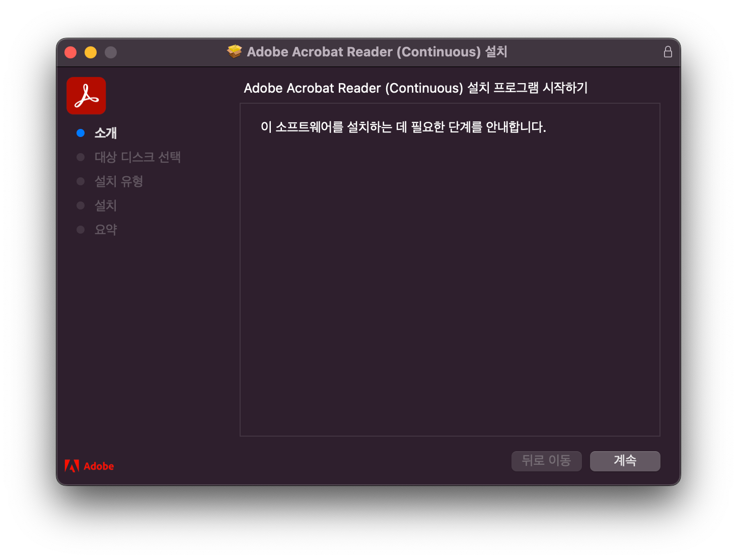This screenshot has width=737, height=560.
Task: Click the blue step dot beside 소개
Action: (x=81, y=132)
